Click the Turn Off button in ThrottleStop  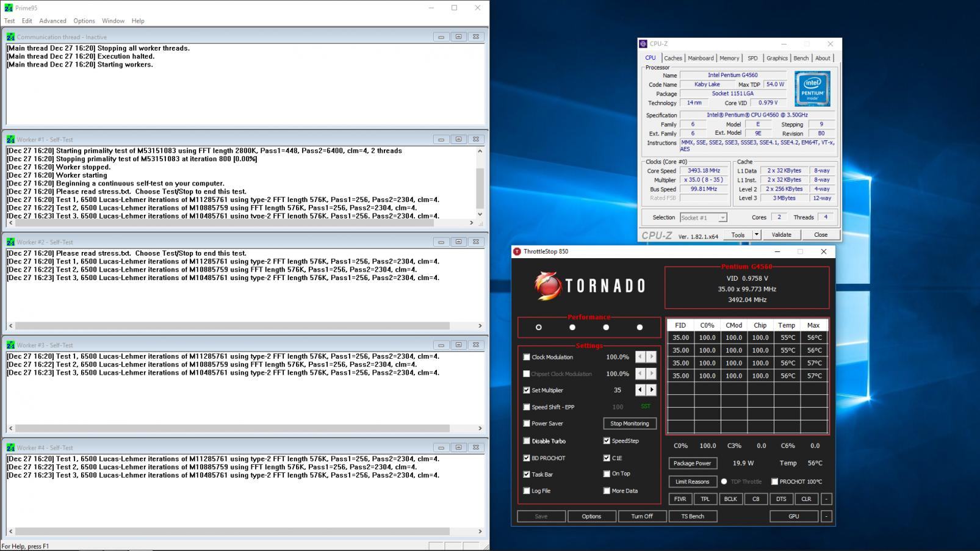pos(642,516)
